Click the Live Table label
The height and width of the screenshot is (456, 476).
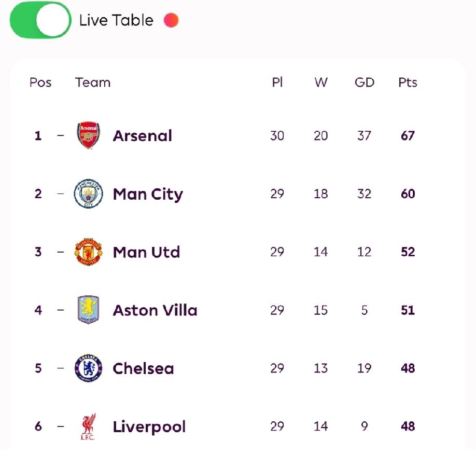[x=116, y=20]
